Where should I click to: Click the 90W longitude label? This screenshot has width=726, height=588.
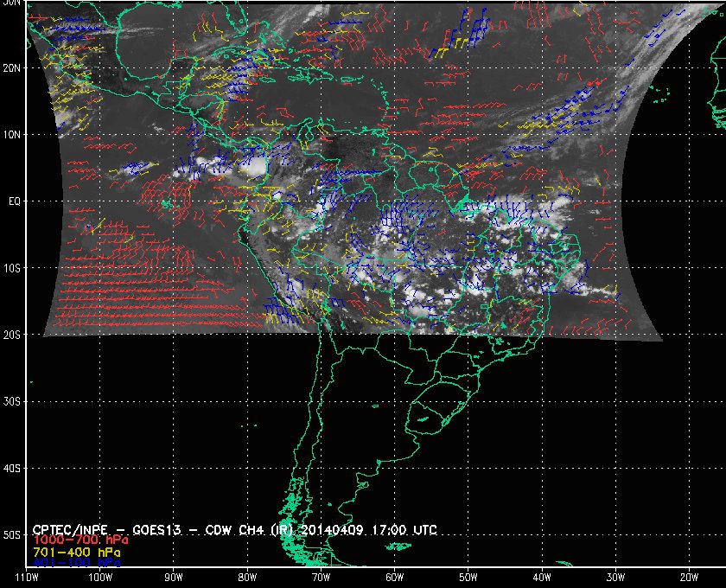pos(174,578)
